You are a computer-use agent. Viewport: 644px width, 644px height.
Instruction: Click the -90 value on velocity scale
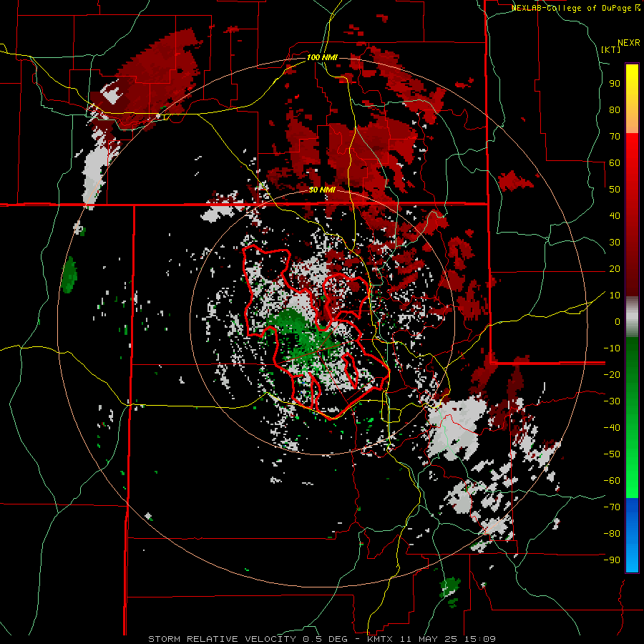click(612, 560)
